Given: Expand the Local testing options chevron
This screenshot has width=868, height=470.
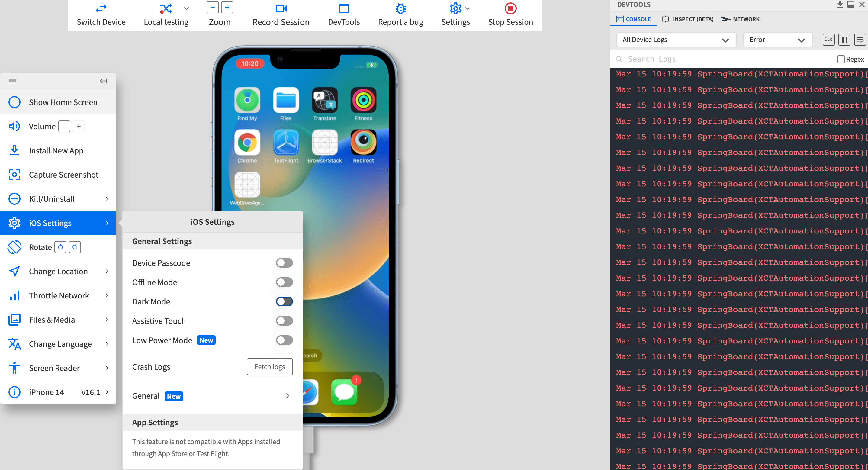Looking at the screenshot, I should coord(186,8).
